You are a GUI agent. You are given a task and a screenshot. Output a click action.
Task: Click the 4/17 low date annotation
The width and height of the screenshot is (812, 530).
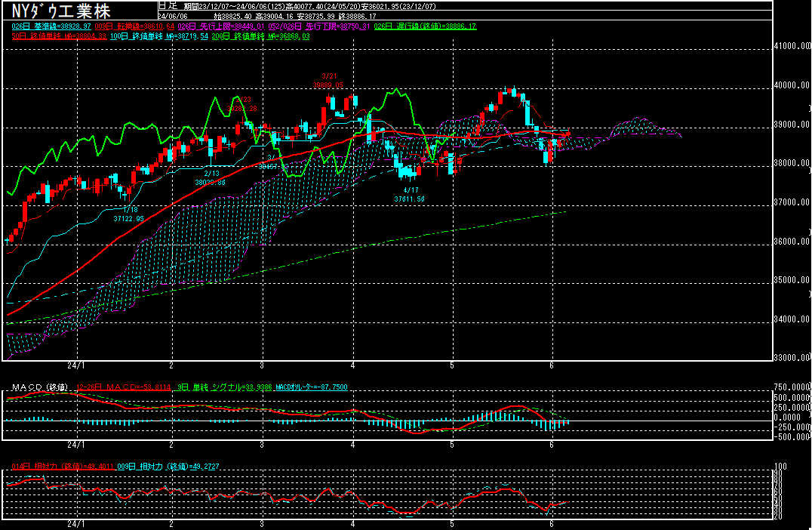tap(411, 190)
